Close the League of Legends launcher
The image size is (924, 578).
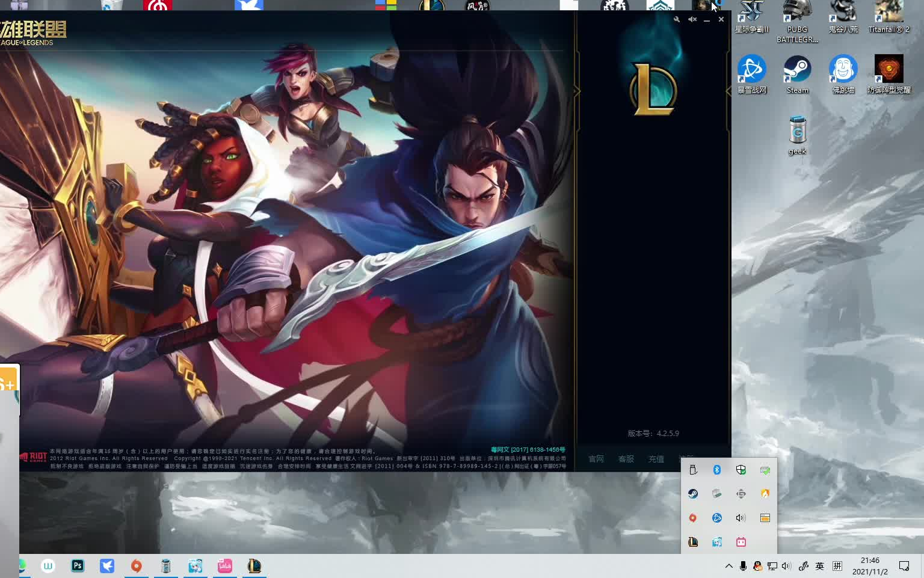(721, 19)
